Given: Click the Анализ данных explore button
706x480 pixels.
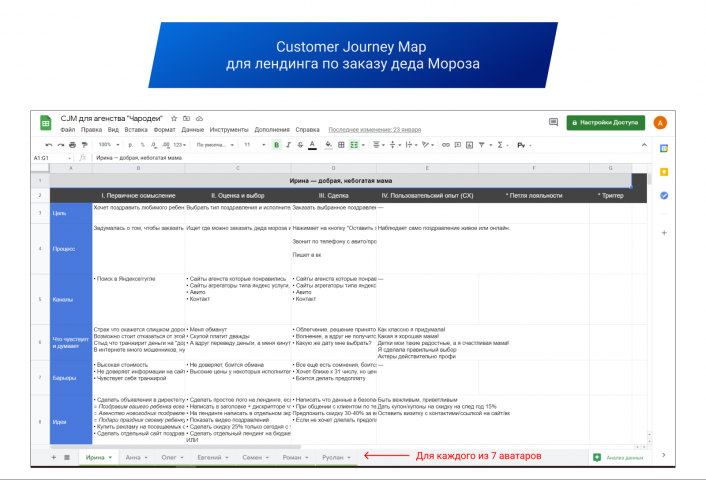Looking at the screenshot, I should [x=618, y=457].
